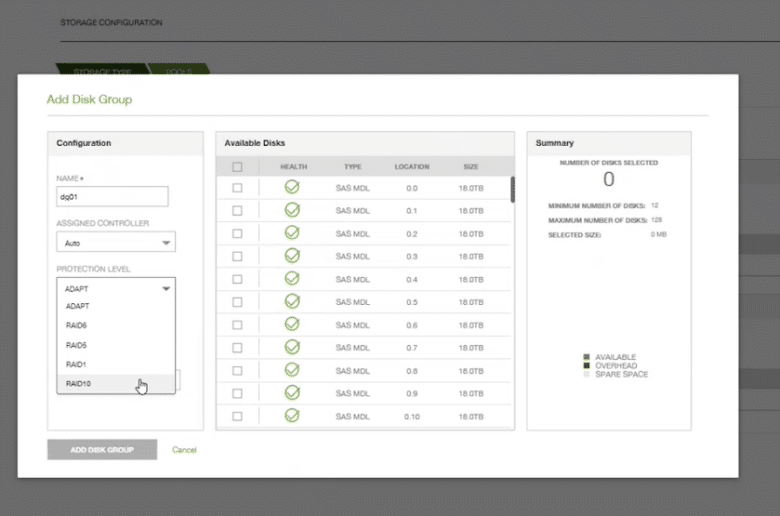Click health status icon for disk 0.0
The image size is (780, 516).
[x=292, y=187]
